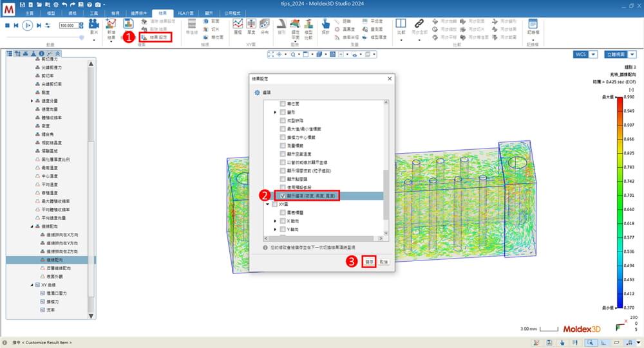The height and width of the screenshot is (348, 644).
Task: Tick the 最大值/最小值標籤 checkbox
Action: coord(283,129)
